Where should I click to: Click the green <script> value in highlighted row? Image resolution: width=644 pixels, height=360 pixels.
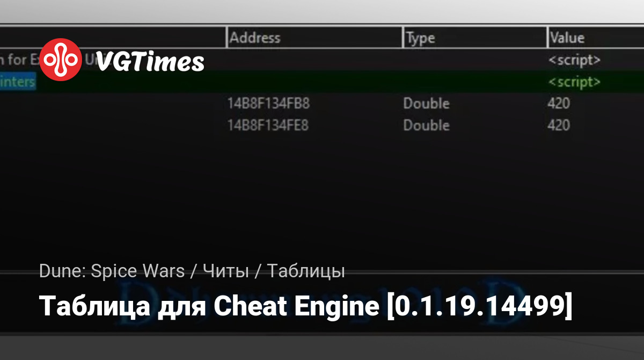tap(574, 82)
